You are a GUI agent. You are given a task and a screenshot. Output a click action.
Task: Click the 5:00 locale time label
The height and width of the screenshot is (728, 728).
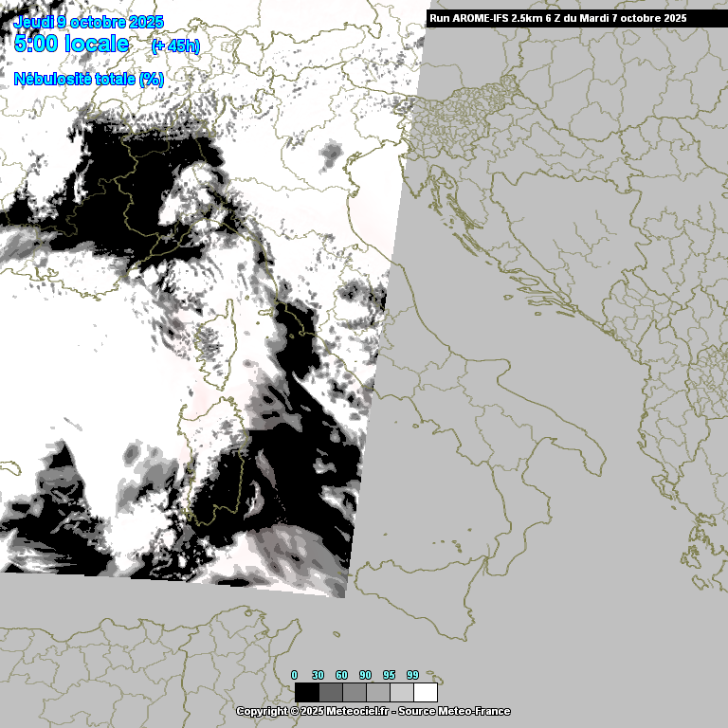click(72, 44)
